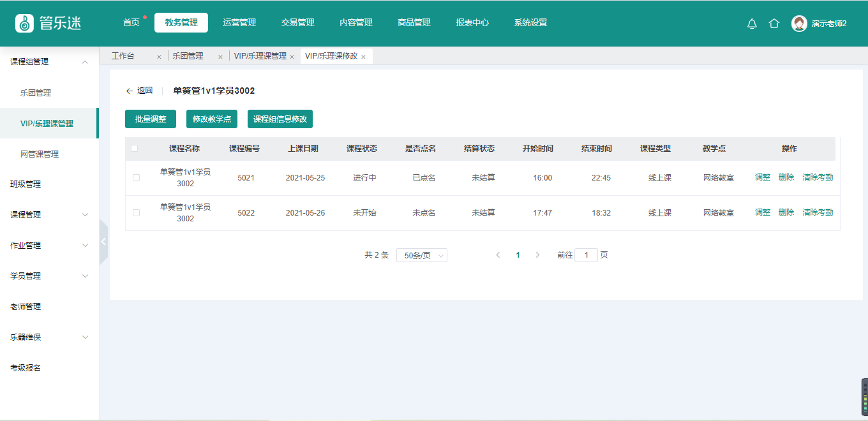The width and height of the screenshot is (868, 421).
Task: Go to next page arrow in pagination
Action: tap(537, 255)
